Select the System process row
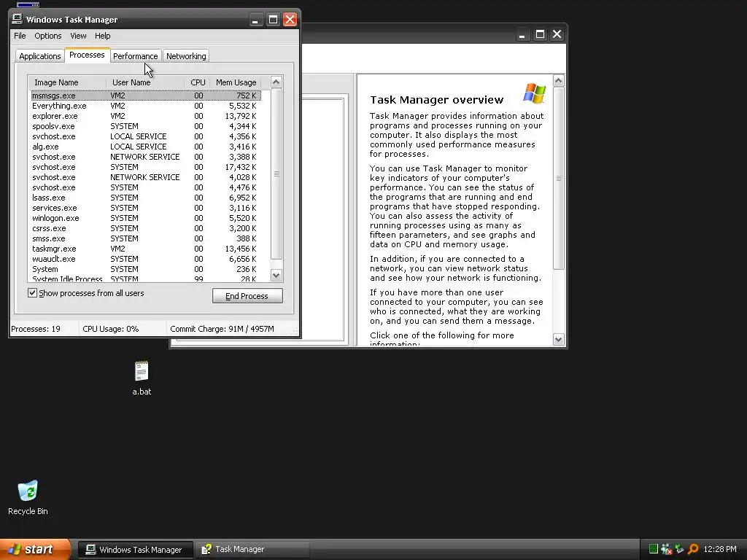747x560 pixels. (146, 269)
